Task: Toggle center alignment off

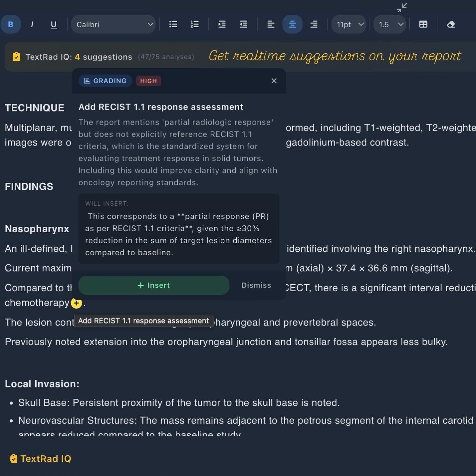Action: coord(292,24)
